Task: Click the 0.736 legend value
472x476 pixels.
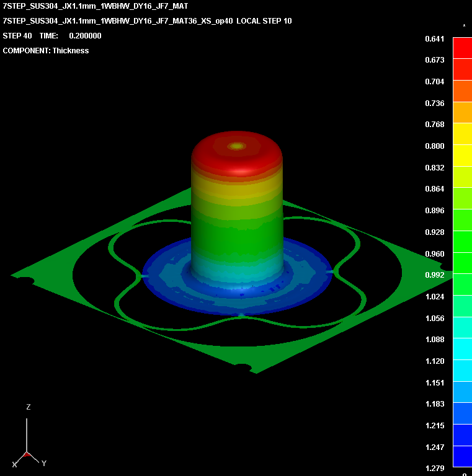Action: pos(434,104)
